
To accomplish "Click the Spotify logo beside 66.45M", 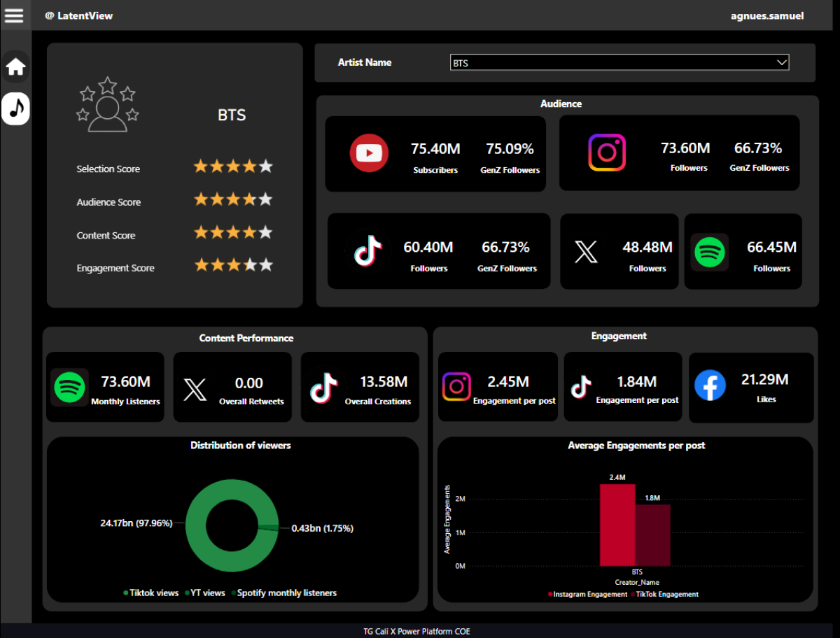I will 710,252.
